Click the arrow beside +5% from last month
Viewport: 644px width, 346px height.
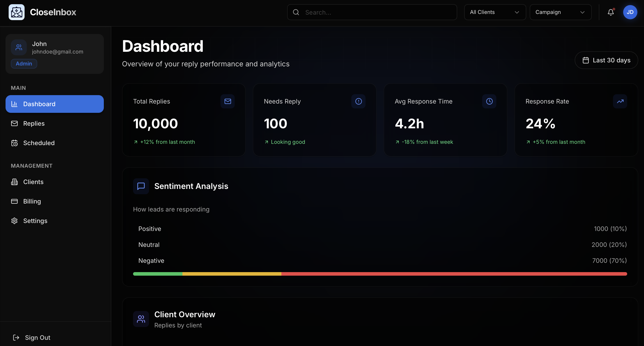[528, 142]
